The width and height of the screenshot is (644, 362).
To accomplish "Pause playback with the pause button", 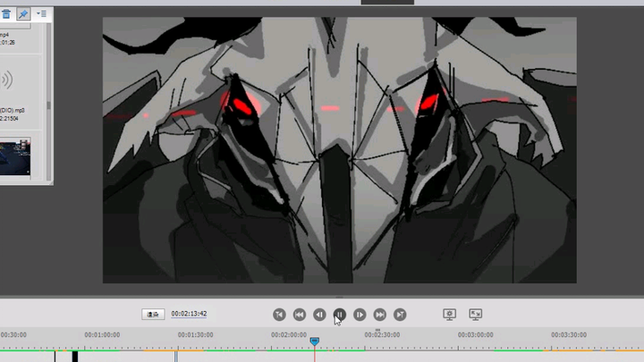I will click(x=340, y=315).
